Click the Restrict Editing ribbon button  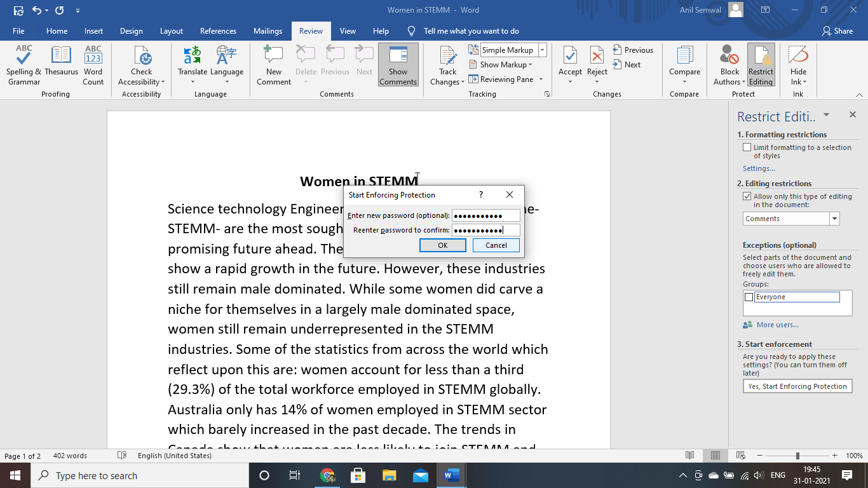point(761,65)
